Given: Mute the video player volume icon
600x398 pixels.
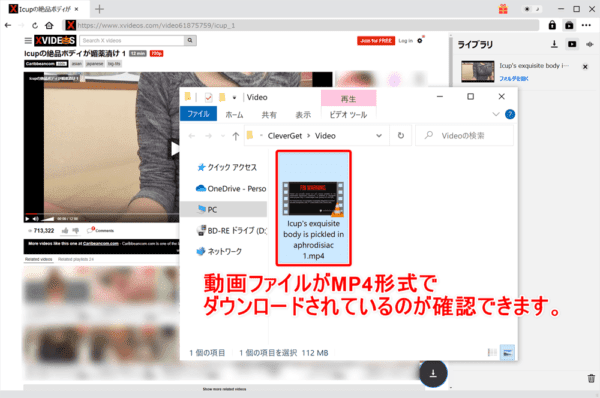Looking at the screenshot, I should (36, 219).
